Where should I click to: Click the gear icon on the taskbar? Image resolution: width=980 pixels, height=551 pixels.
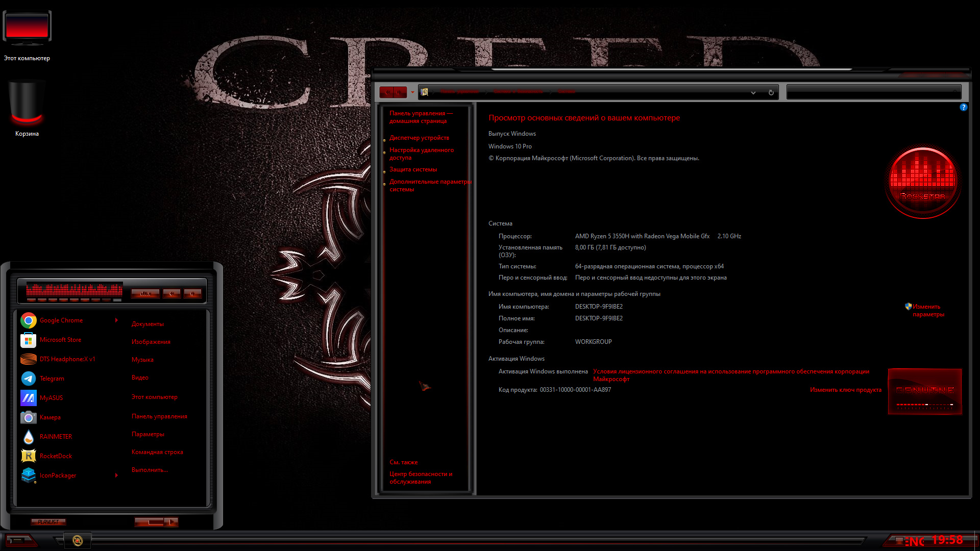[x=78, y=541]
